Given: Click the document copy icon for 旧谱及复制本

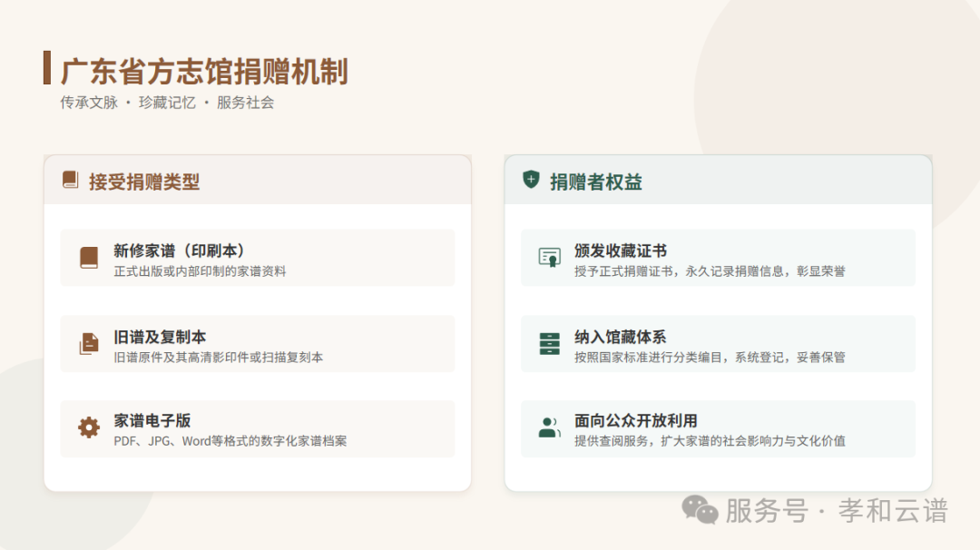Looking at the screenshot, I should (x=89, y=344).
